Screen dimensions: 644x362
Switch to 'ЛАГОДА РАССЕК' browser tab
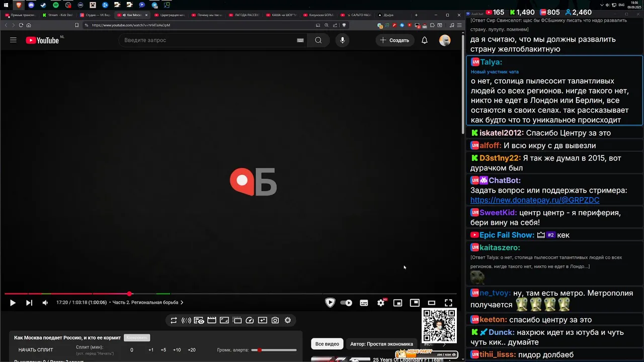tap(245, 15)
